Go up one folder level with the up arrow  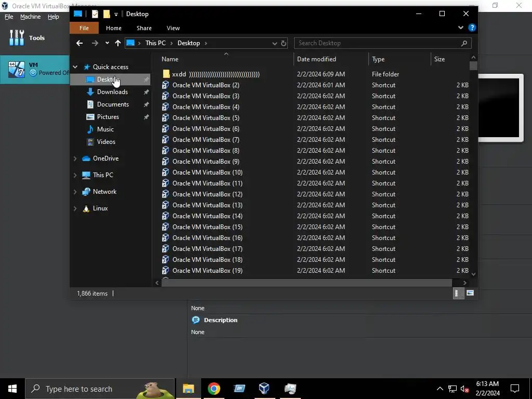[118, 43]
